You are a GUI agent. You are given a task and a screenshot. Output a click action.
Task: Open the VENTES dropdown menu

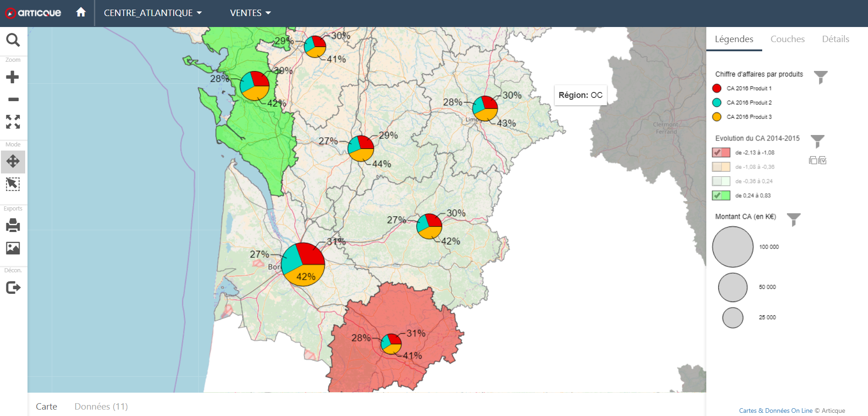(x=250, y=13)
